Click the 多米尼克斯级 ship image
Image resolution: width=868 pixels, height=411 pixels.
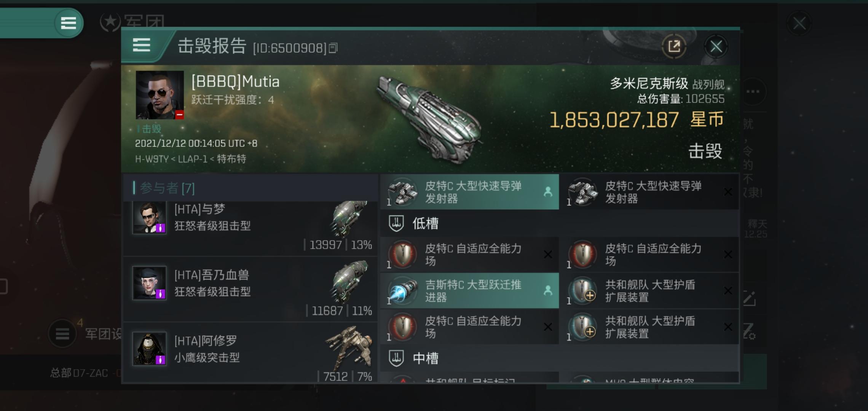coord(430,118)
